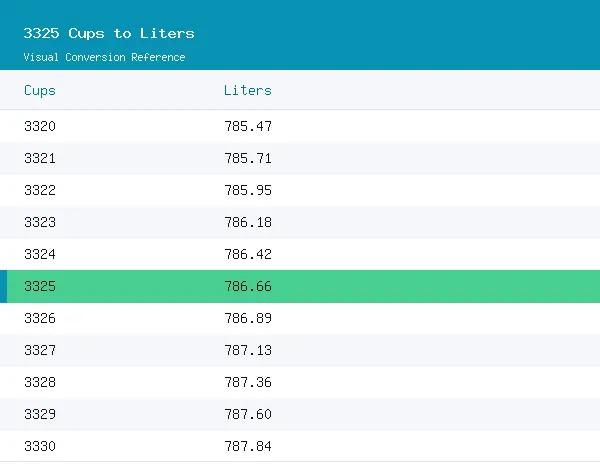Click the highlighted 3325 cups cell
600x466 pixels.
coord(40,286)
